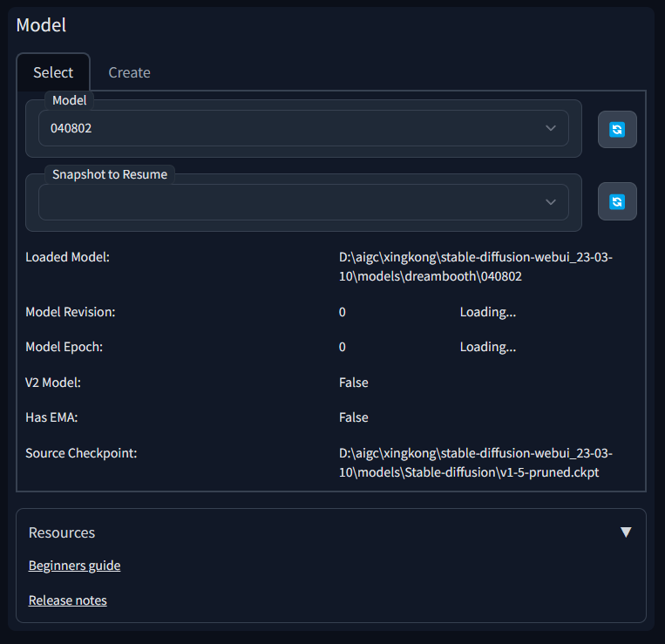Click the Loading text next to Model Revision

pos(487,312)
